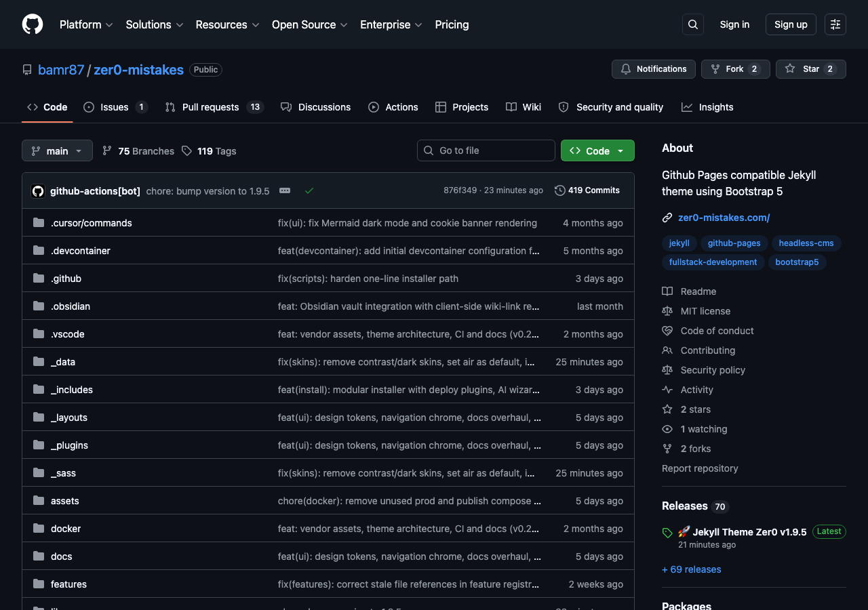The height and width of the screenshot is (610, 868).
Task: Open 'fix(scripts): harden one-line installer path' commit
Action: (x=368, y=279)
